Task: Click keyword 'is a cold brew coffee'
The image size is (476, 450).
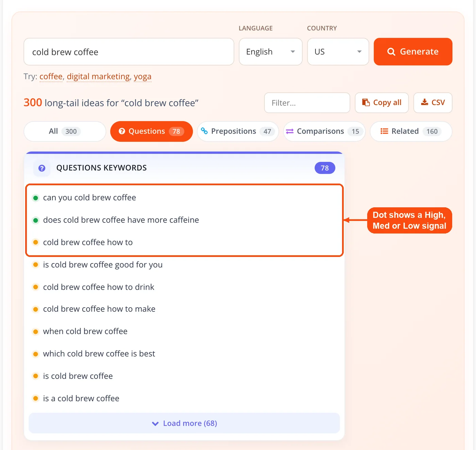Action: tap(81, 399)
